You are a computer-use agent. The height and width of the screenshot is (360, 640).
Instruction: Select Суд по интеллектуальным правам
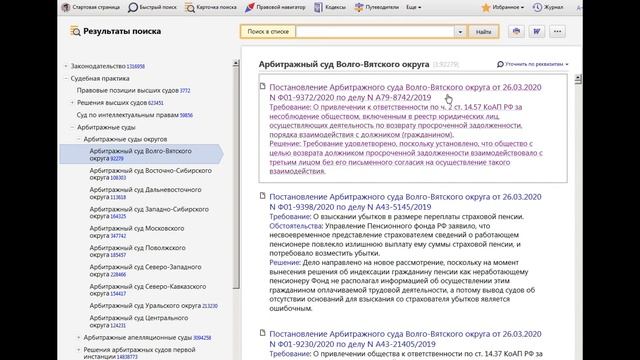coord(135,115)
